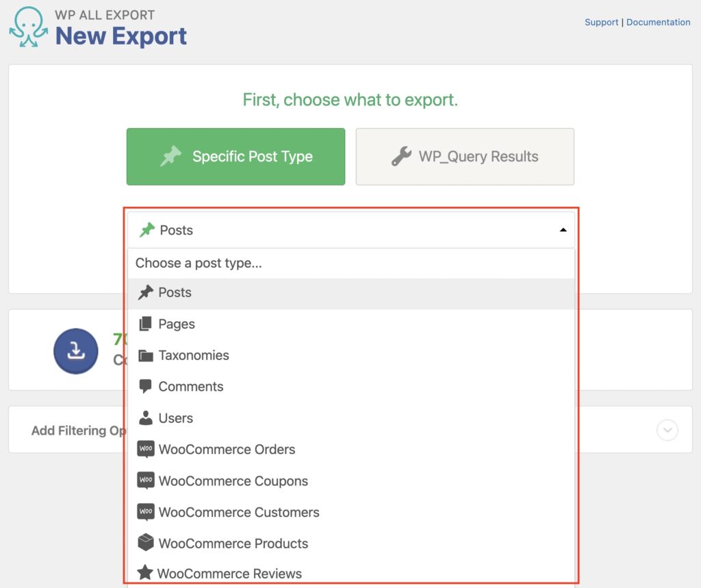Click the WooCommerce Reviews star icon
The image size is (701, 588).
(x=146, y=574)
